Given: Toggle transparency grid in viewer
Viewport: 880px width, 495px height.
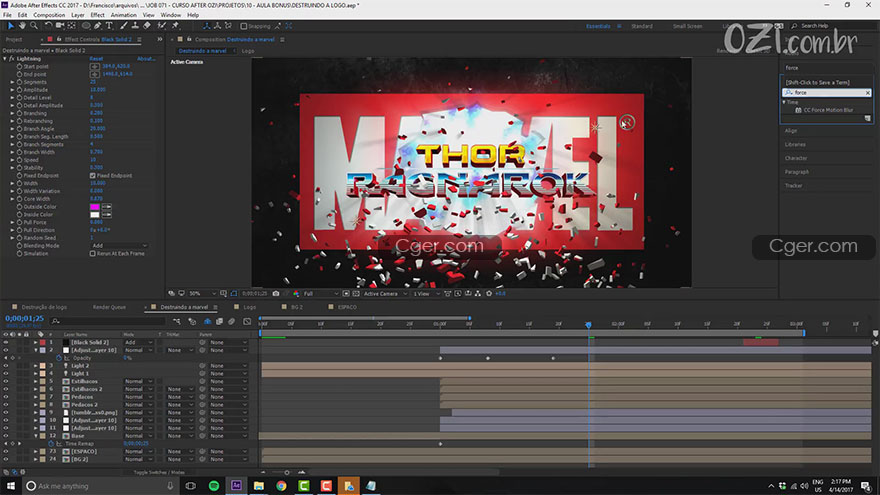Looking at the screenshot, I should 356,294.
